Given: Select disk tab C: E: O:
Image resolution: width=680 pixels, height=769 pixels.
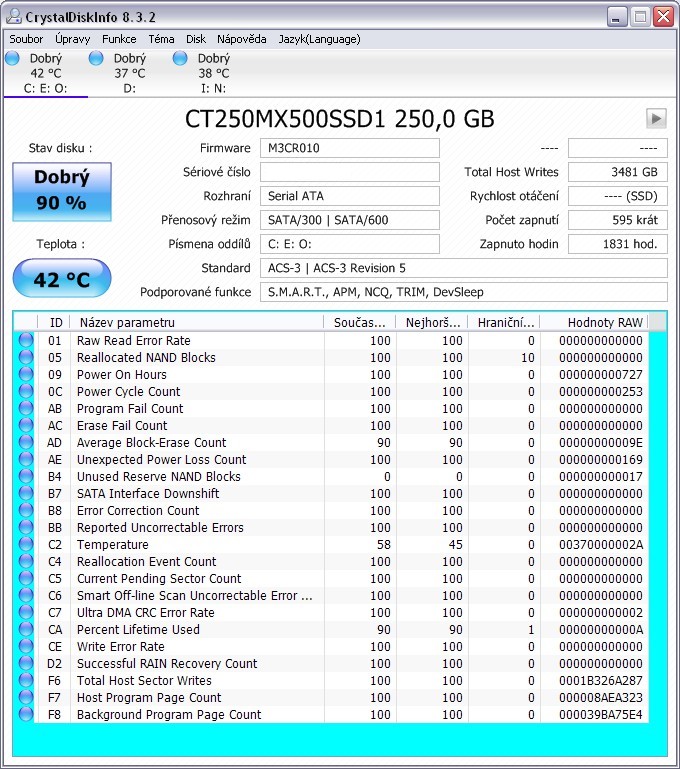Looking at the screenshot, I should [x=45, y=73].
